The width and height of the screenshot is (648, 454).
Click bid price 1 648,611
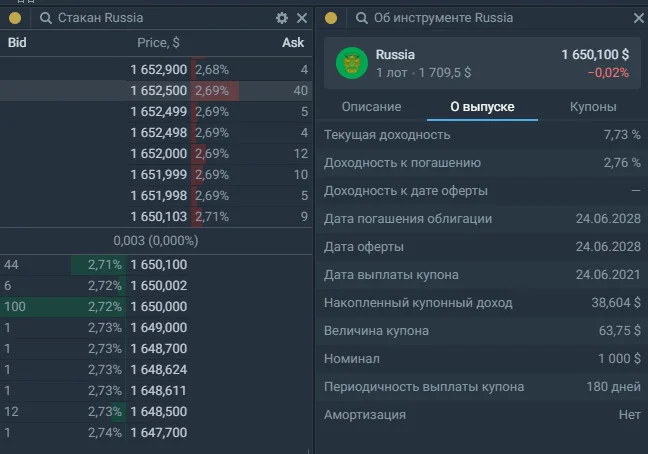pyautogui.click(x=159, y=390)
